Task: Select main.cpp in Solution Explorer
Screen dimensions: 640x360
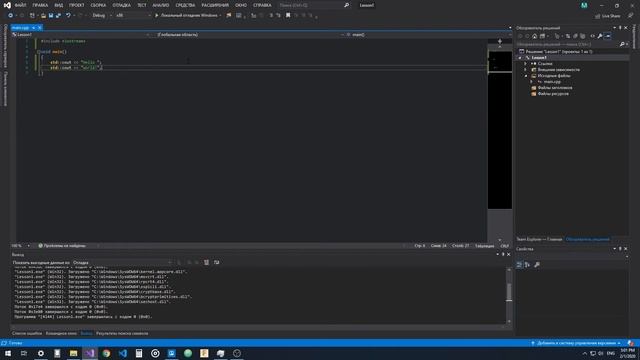Action: [x=552, y=82]
